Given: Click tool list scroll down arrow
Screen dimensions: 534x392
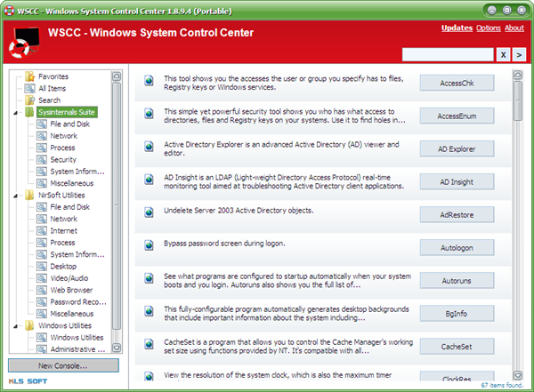Looking at the screenshot, I should [x=518, y=375].
